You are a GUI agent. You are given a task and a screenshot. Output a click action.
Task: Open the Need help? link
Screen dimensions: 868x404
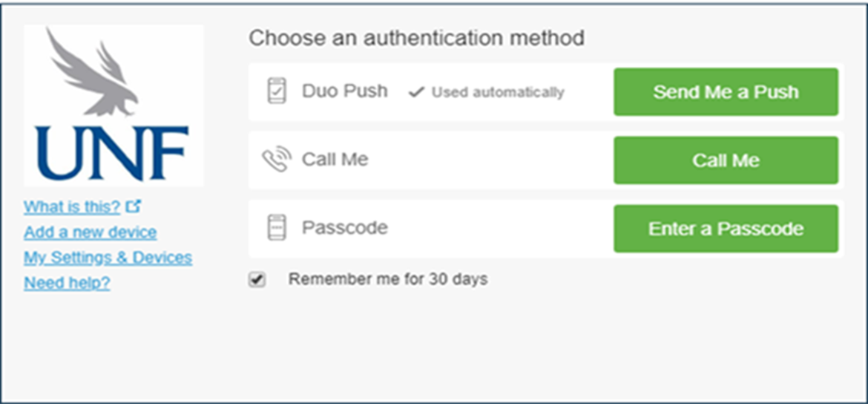(67, 282)
